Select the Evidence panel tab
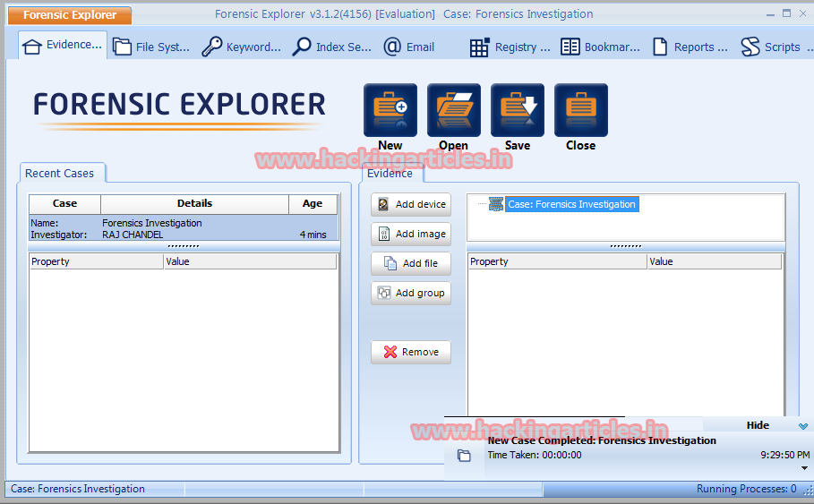 tap(392, 174)
